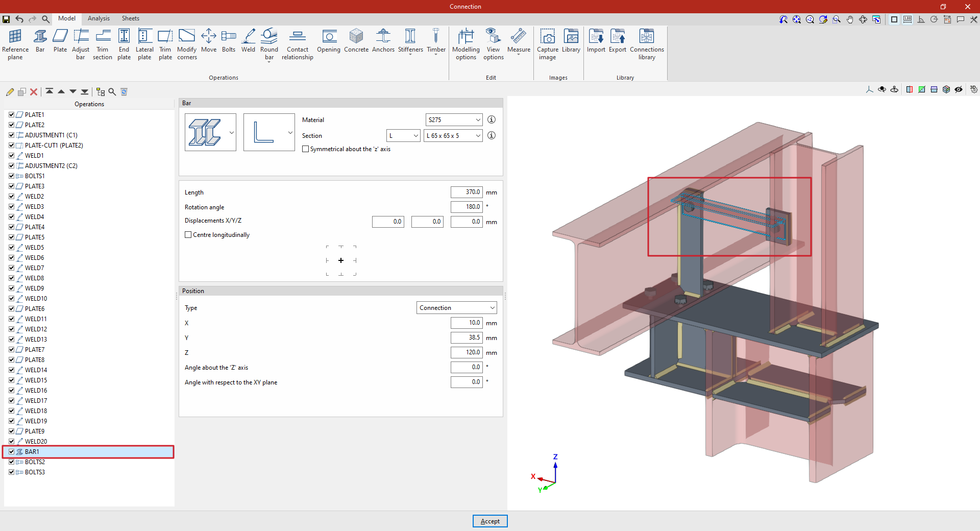980x531 pixels.
Task: Enable Symmetrical about the 'z' axis
Action: tap(306, 149)
